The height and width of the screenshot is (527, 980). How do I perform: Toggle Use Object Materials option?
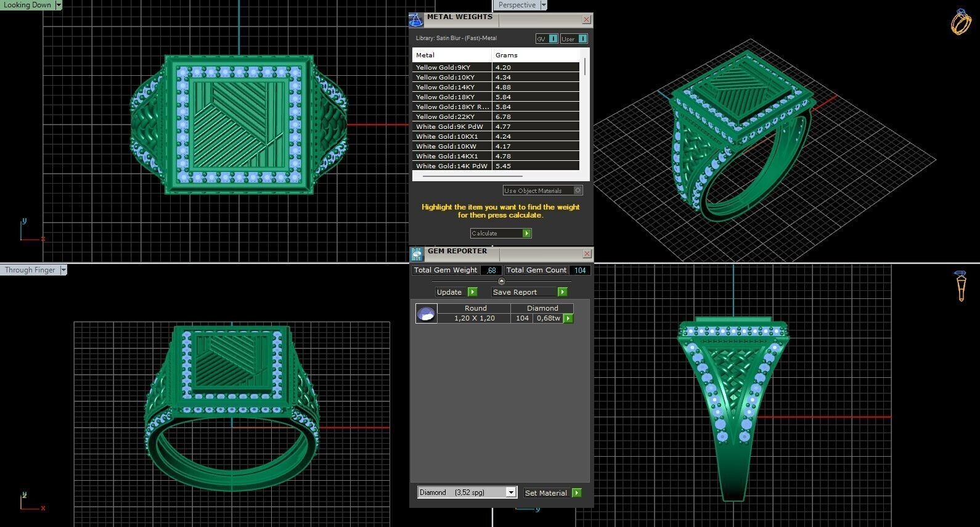click(542, 191)
